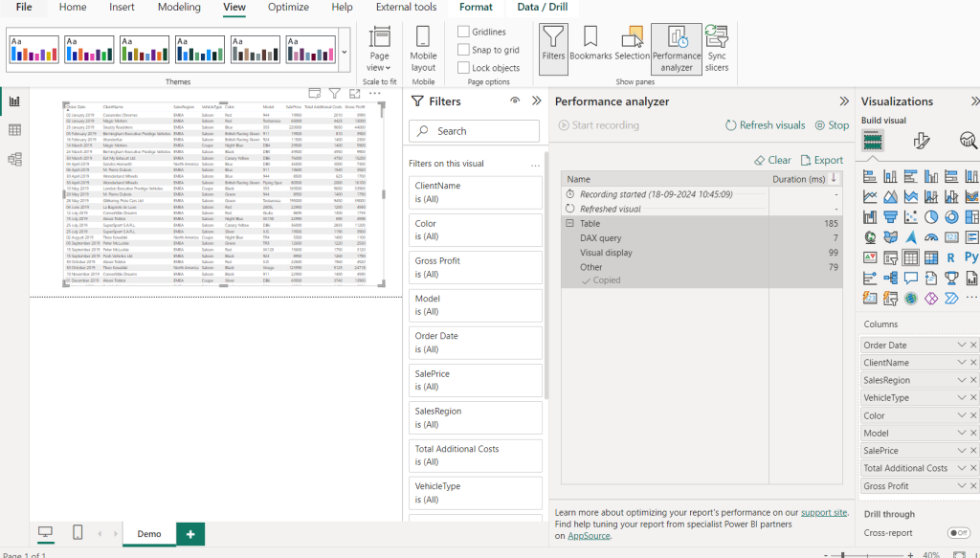This screenshot has width=980, height=558.
Task: Open the File menu
Action: click(24, 7)
